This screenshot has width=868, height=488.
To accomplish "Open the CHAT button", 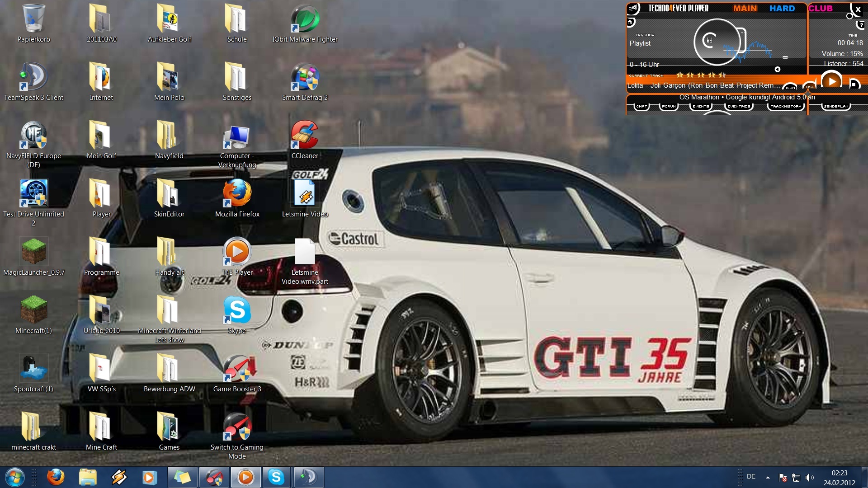I will (642, 107).
